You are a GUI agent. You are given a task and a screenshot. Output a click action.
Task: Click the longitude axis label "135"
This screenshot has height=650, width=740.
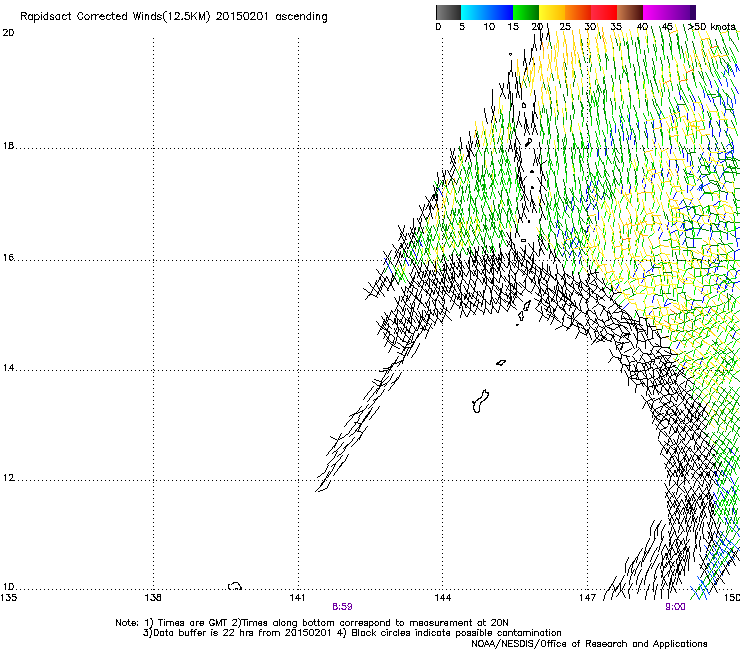[x=9, y=598]
